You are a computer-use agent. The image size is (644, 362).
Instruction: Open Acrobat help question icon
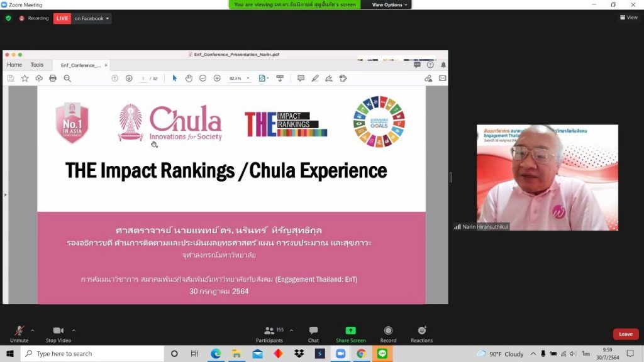[430, 65]
